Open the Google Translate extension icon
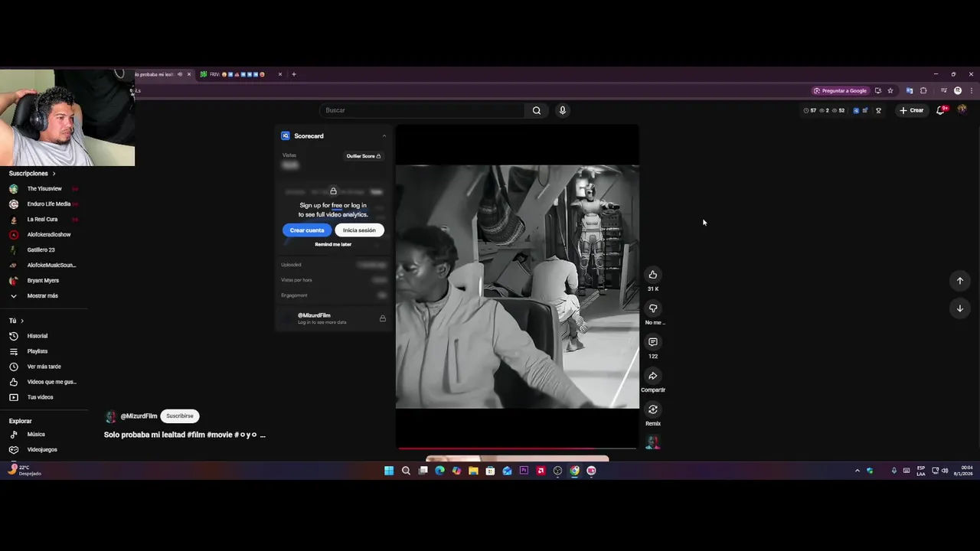This screenshot has width=980, height=551. (910, 90)
